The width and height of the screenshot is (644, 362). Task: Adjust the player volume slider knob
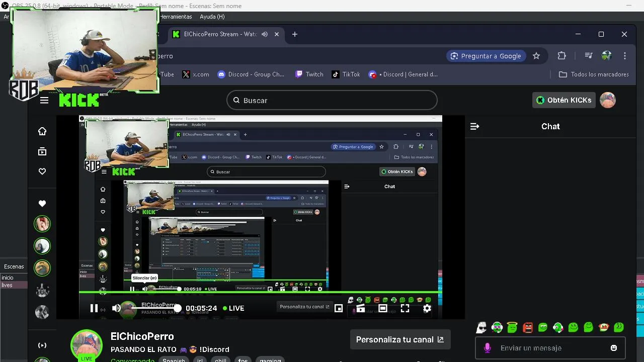pyautogui.click(x=177, y=308)
